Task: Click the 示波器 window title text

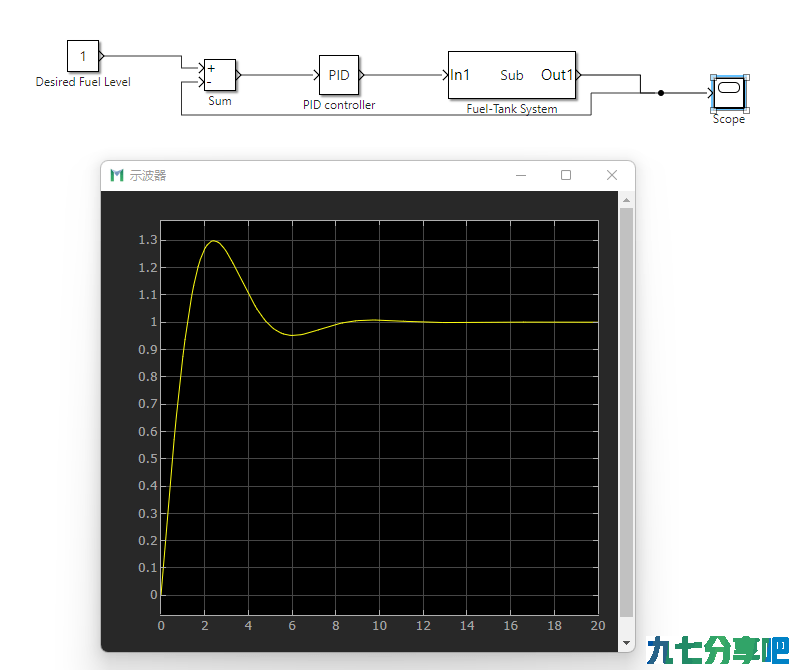Action: point(148,175)
